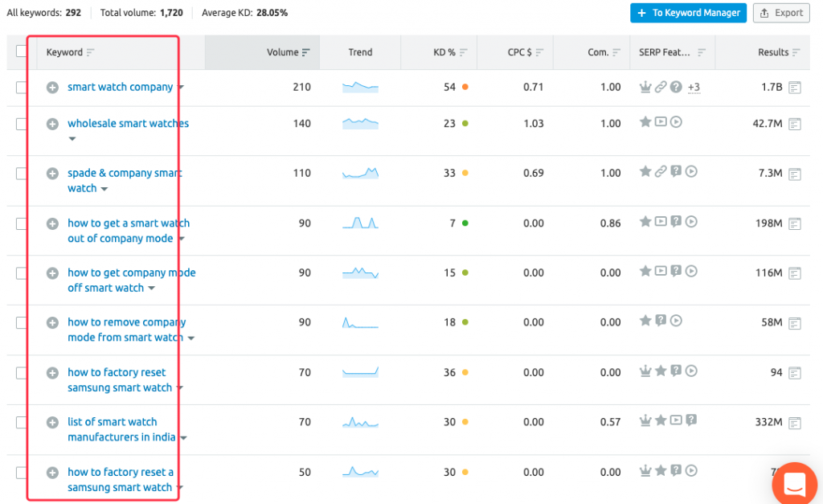Open SERP snapshot icon for 58M results row

795,322
